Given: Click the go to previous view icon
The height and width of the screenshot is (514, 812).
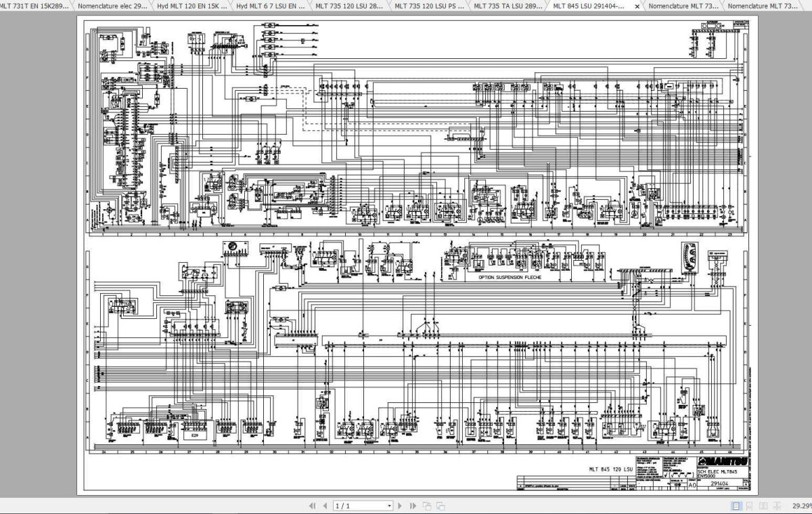Looking at the screenshot, I should click(x=427, y=506).
